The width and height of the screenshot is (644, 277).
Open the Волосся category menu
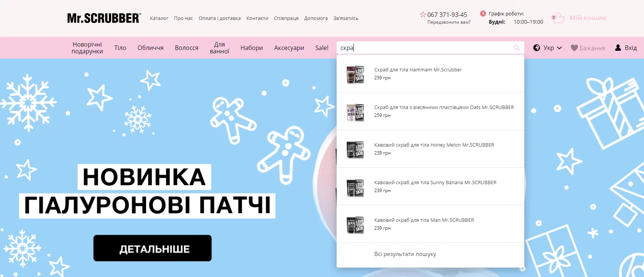point(187,48)
